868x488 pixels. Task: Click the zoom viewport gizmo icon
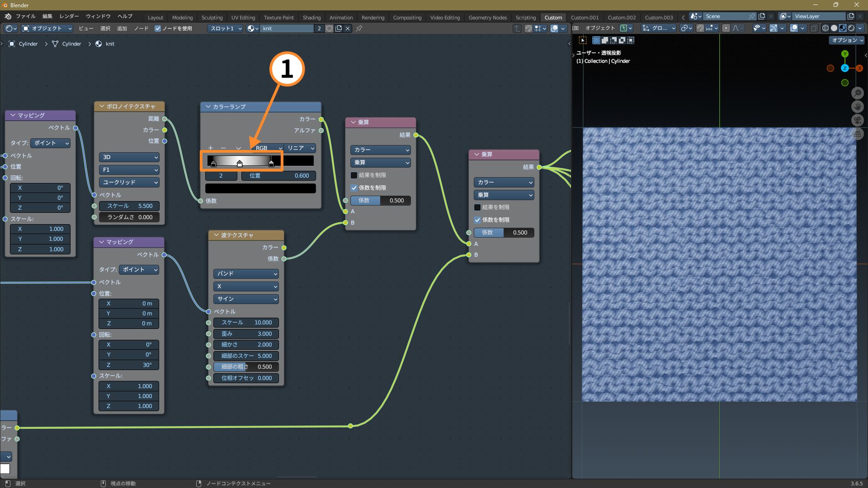857,93
